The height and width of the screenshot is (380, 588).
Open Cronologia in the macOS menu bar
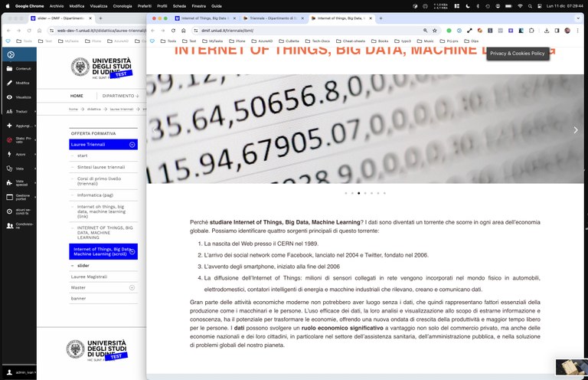[x=122, y=6]
